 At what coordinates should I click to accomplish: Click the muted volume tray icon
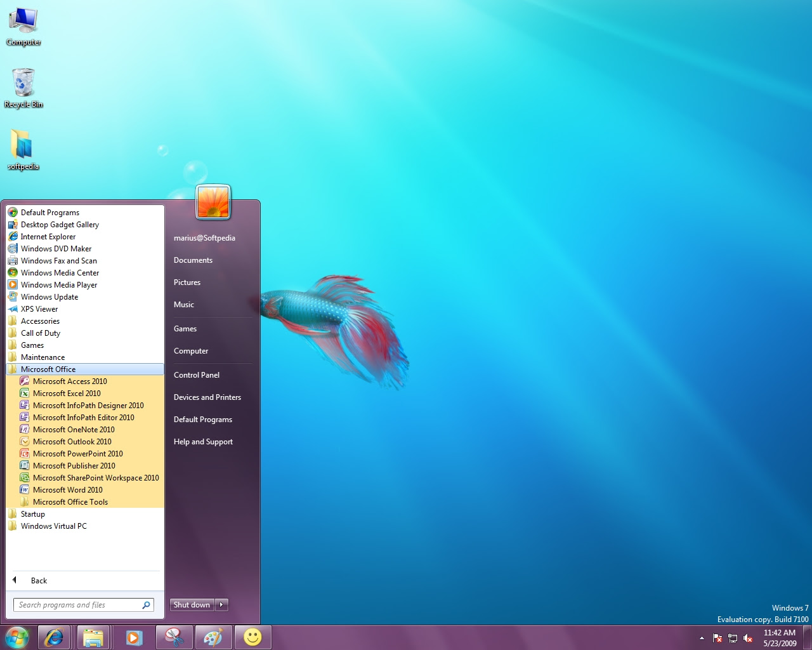(748, 638)
